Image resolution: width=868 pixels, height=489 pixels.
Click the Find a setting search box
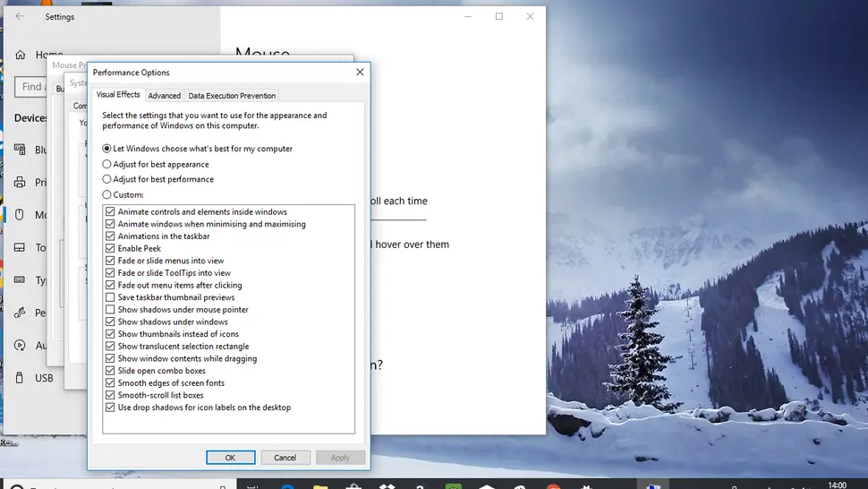coord(31,87)
